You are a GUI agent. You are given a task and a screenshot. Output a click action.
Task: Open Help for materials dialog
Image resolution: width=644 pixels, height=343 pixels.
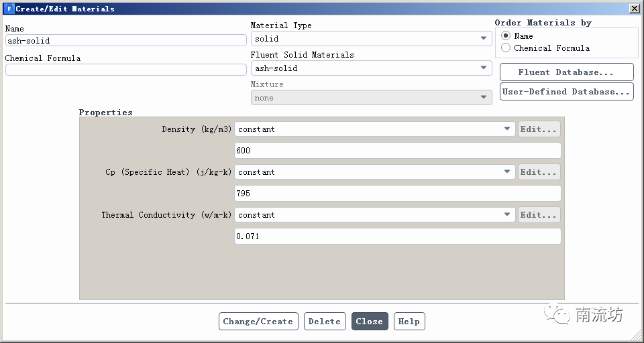click(409, 322)
